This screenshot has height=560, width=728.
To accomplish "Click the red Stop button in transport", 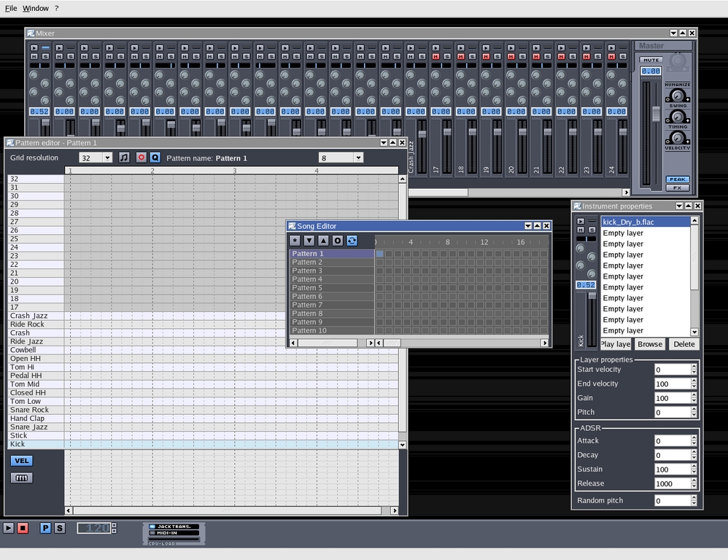I will [x=23, y=528].
